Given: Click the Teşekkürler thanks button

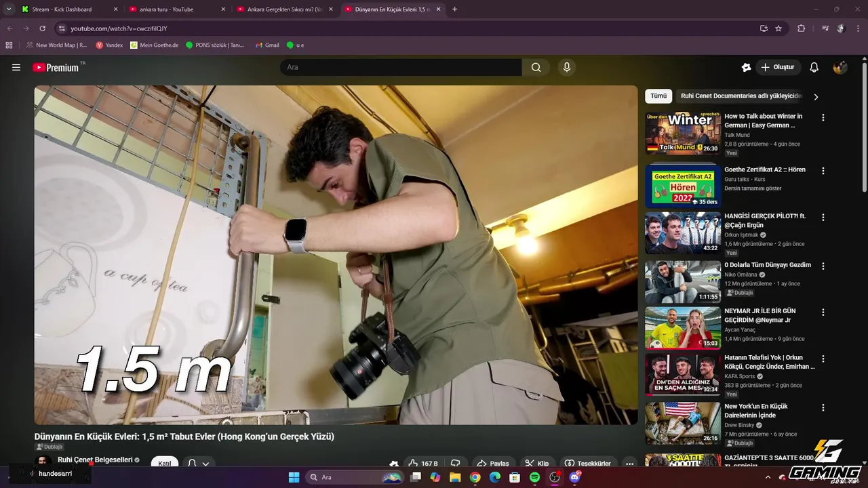Looking at the screenshot, I should coord(588,463).
